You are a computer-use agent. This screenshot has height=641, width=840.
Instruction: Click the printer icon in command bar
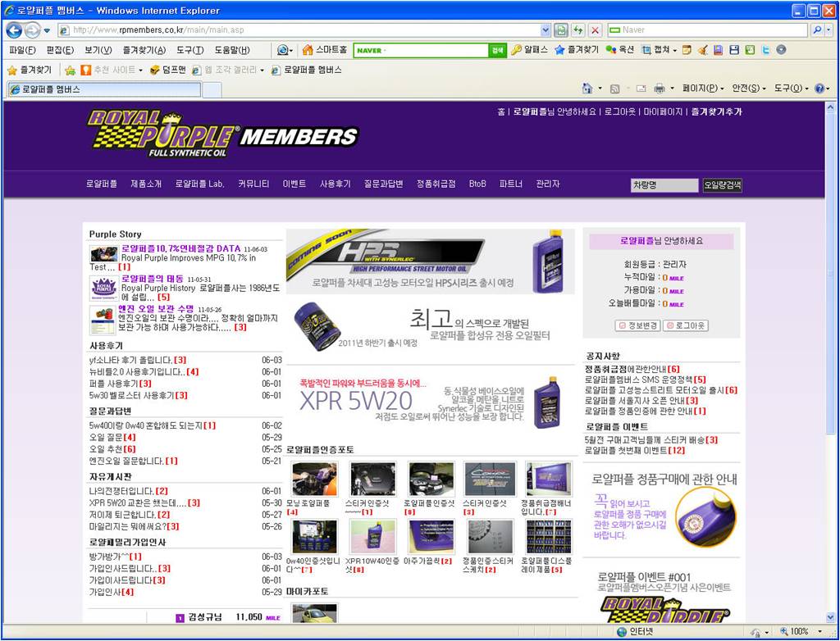coord(660,89)
